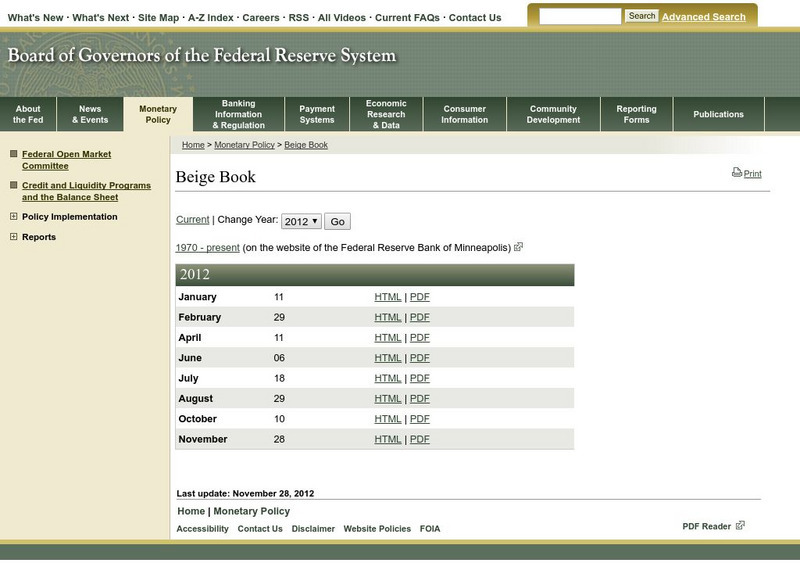Open the About the Fed tab
The width and height of the screenshot is (800, 563).
[28, 114]
